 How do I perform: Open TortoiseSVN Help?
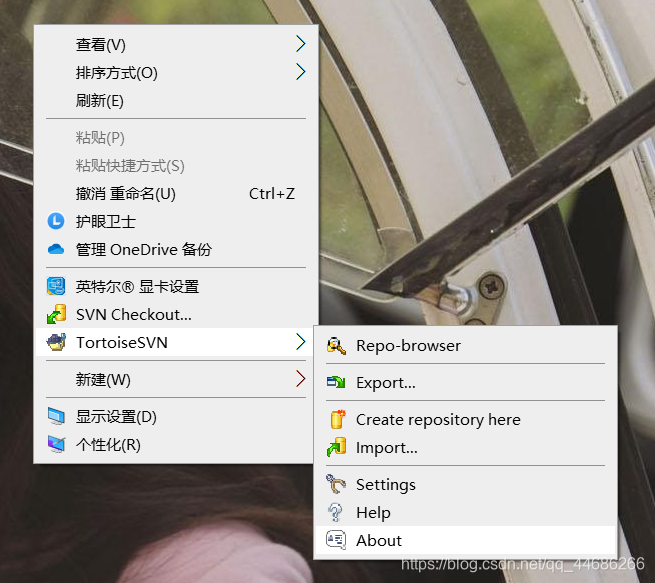pos(465,512)
